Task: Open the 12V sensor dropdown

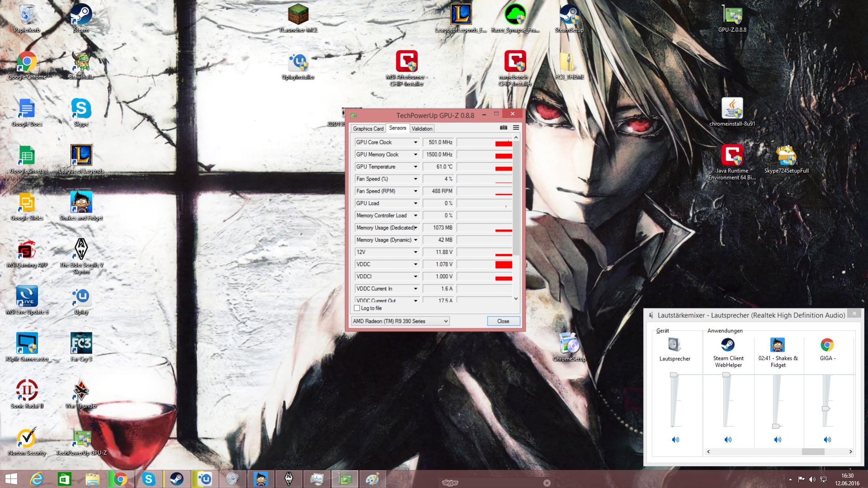Action: click(x=415, y=252)
